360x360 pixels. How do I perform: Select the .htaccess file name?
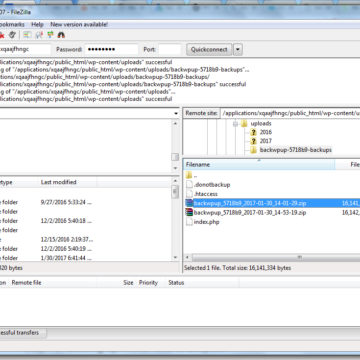coord(206,194)
